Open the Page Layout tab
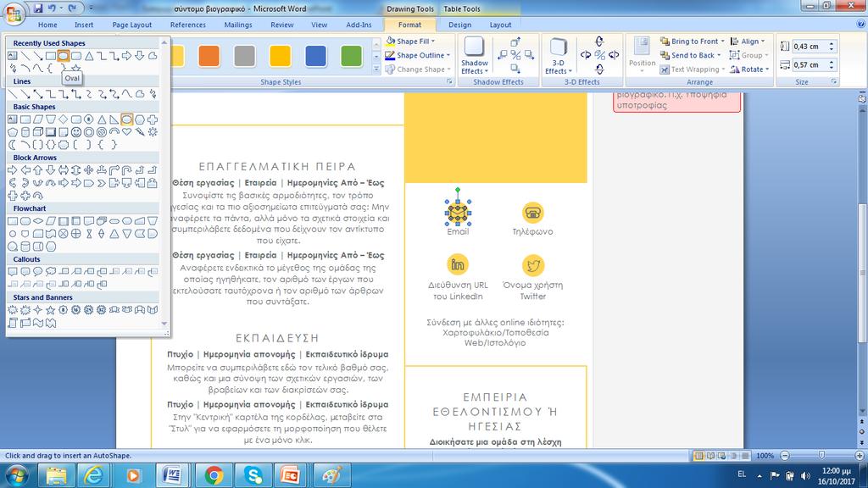This screenshot has height=488, width=868. click(131, 25)
